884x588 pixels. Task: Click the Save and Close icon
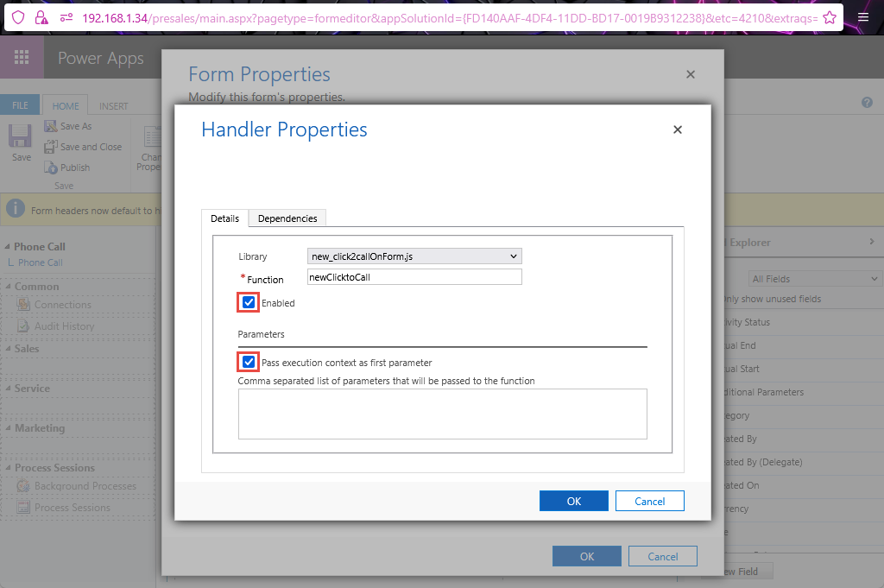pos(51,147)
